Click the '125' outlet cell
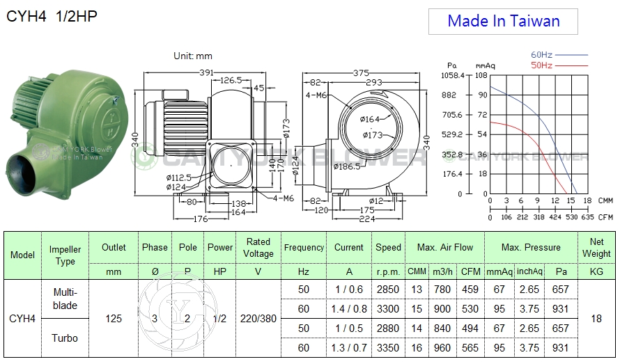The width and height of the screenshot is (620, 364). 114,319
